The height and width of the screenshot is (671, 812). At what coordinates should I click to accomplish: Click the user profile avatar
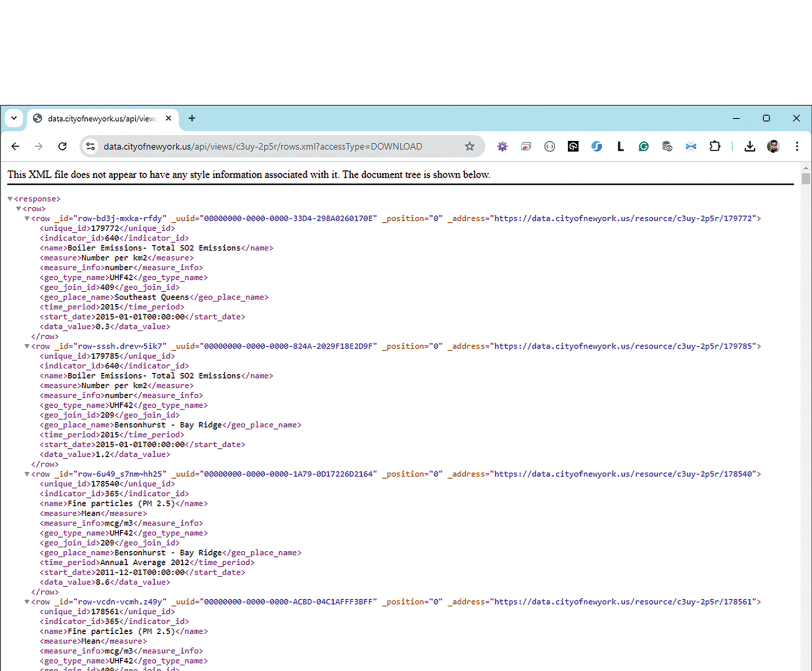tap(773, 146)
